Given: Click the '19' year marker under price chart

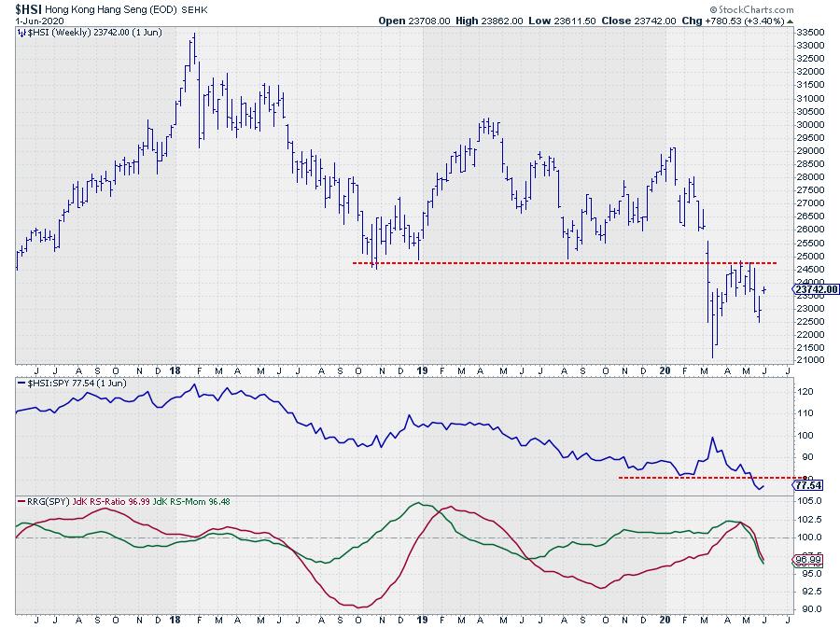Looking at the screenshot, I should pos(421,370).
